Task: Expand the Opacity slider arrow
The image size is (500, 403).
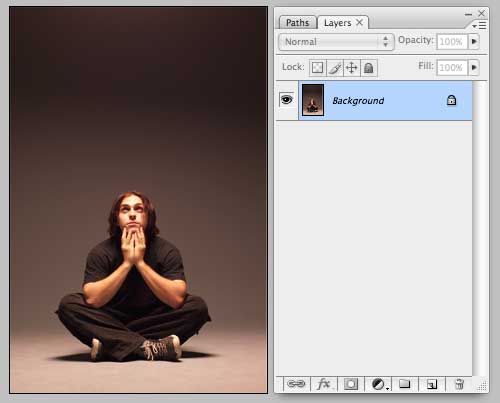Action: pos(474,42)
